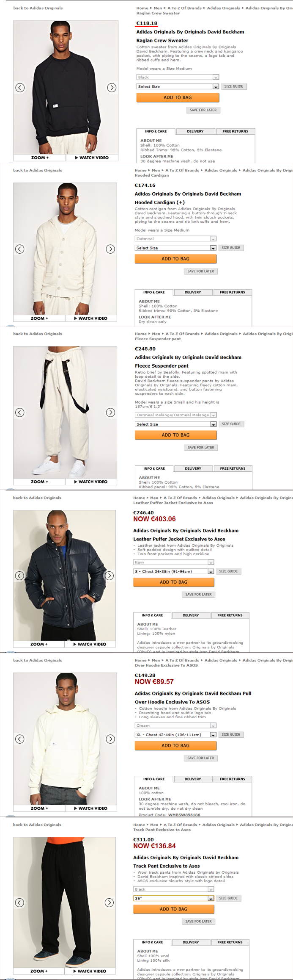Open Info & Care tab for Fleece Suspender pant
This screenshot has height=980, width=293.
[154, 468]
